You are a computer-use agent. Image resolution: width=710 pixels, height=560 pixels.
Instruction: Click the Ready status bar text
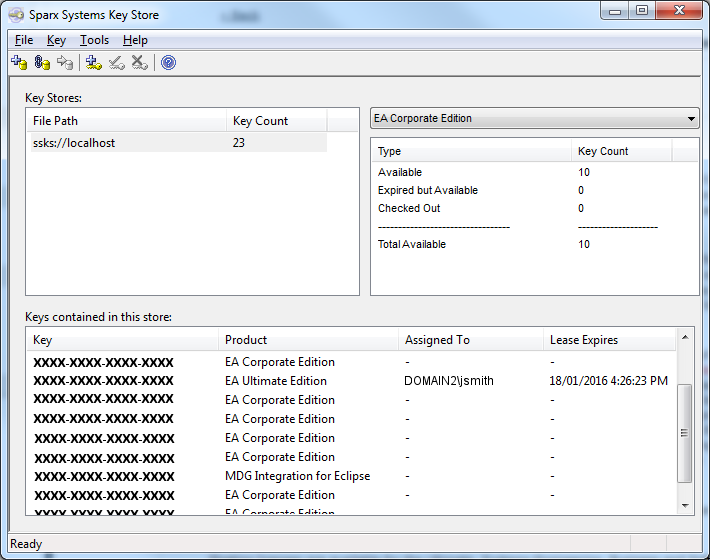[26, 544]
